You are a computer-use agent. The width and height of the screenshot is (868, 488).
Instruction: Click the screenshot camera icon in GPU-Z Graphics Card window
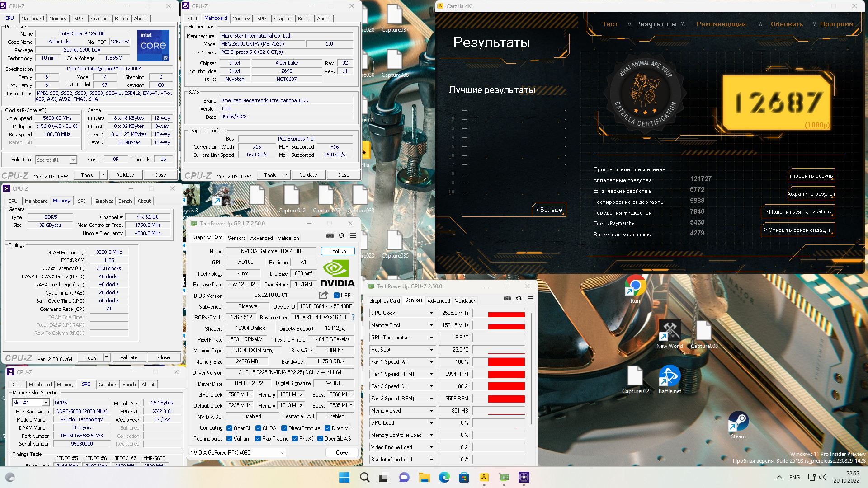click(x=330, y=235)
